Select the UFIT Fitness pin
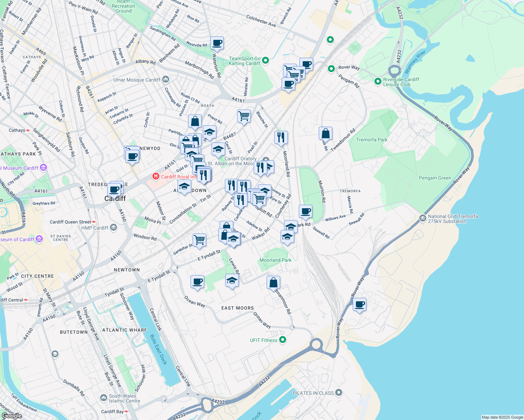 coord(283,339)
